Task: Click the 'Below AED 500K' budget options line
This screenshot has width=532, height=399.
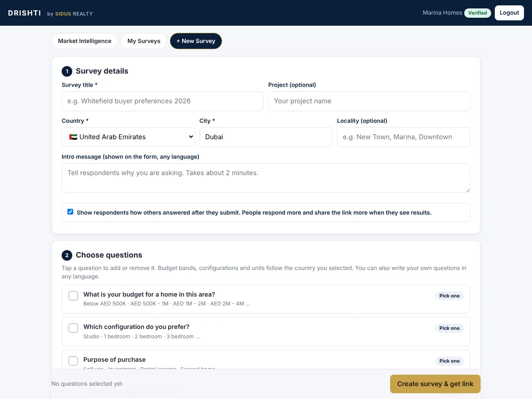Action: 167,304
